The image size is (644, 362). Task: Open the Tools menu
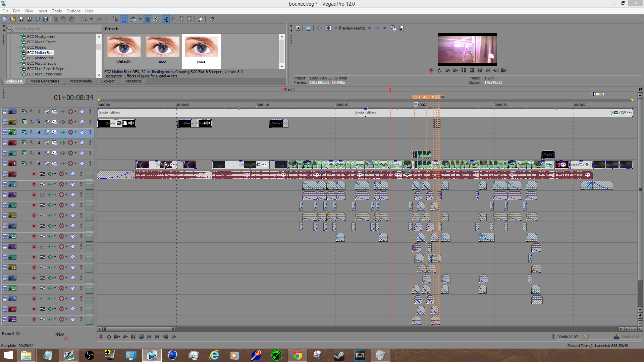click(x=57, y=11)
